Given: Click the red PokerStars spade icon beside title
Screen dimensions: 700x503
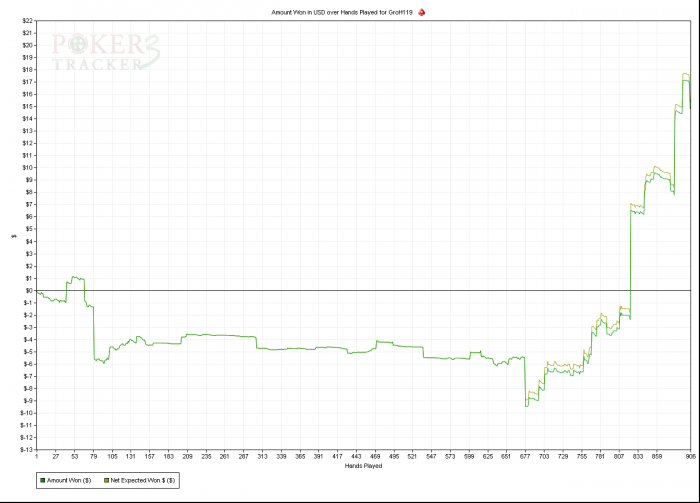Looking at the screenshot, I should tap(421, 12).
